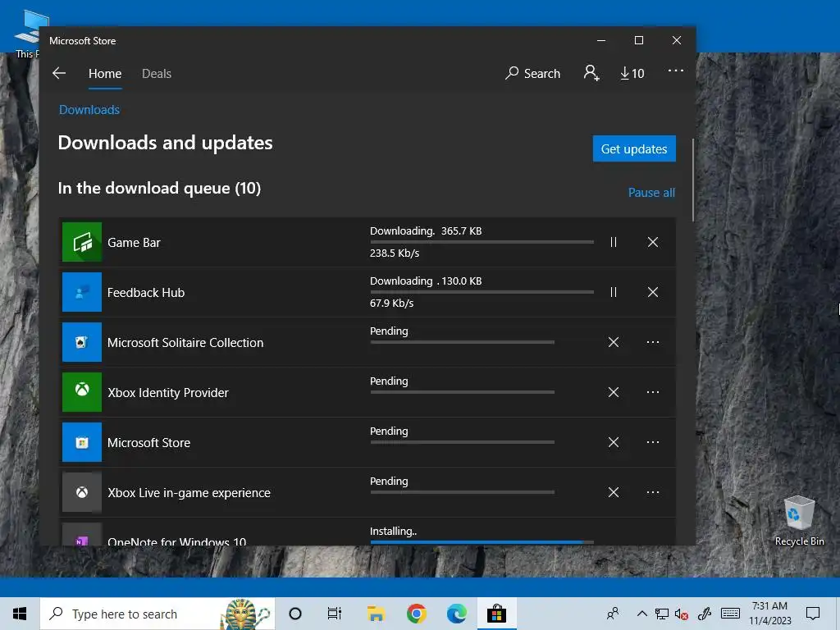The width and height of the screenshot is (840, 630).
Task: Click the Store window vertical scrollbar
Action: 692,180
